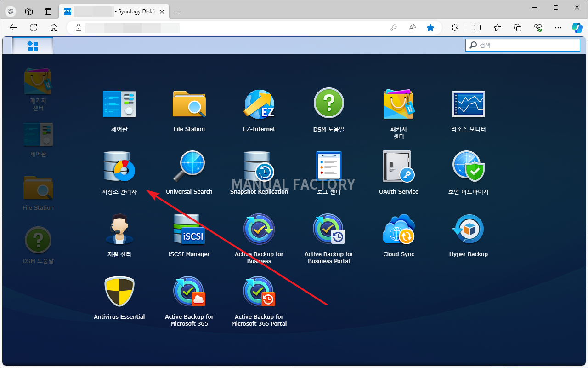This screenshot has height=368, width=588.
Task: Launch File Station from the main menu grid
Action: 189,104
